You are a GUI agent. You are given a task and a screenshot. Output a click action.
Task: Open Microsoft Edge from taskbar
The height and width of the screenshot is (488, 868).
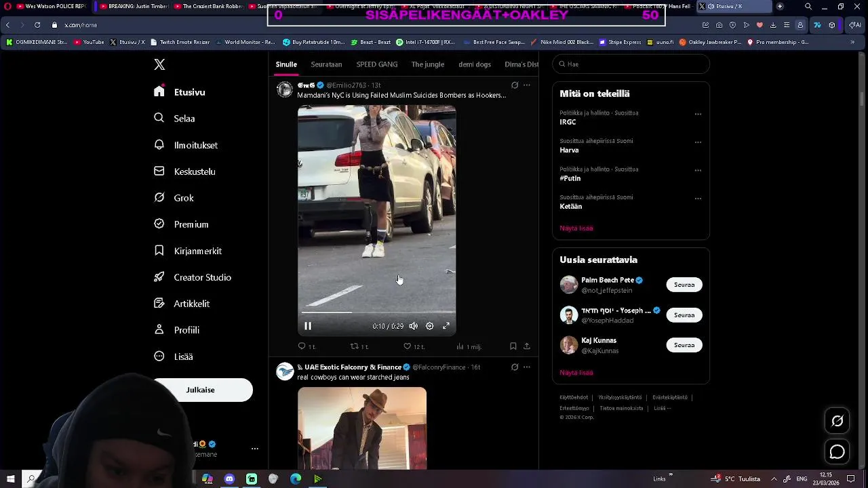pos(296,479)
